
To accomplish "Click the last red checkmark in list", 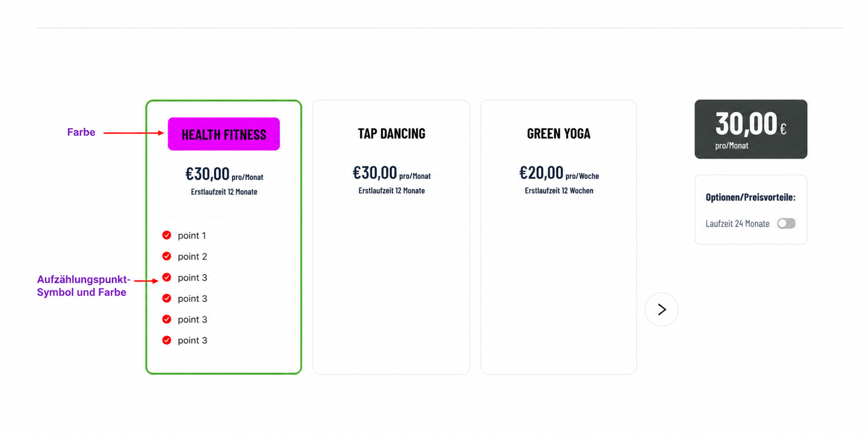I will (x=166, y=340).
